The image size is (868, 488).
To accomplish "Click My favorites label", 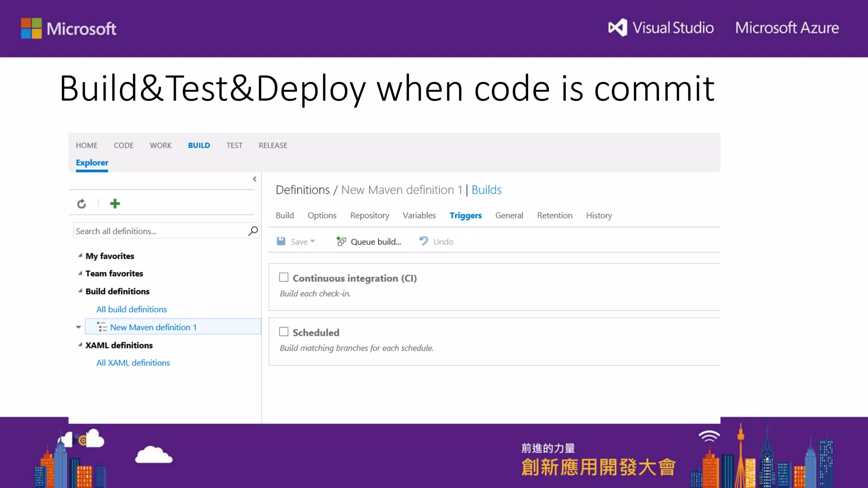I will pos(110,256).
